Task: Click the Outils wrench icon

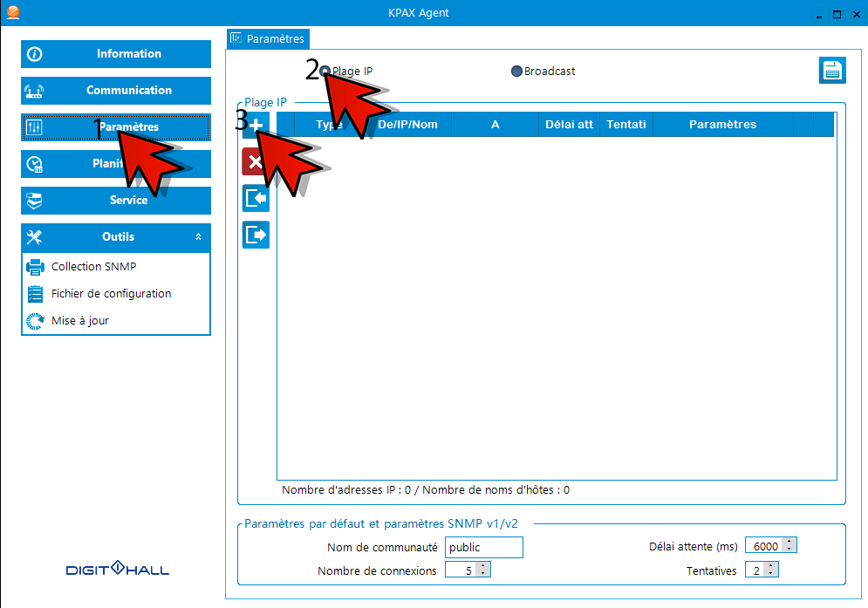Action: point(34,237)
